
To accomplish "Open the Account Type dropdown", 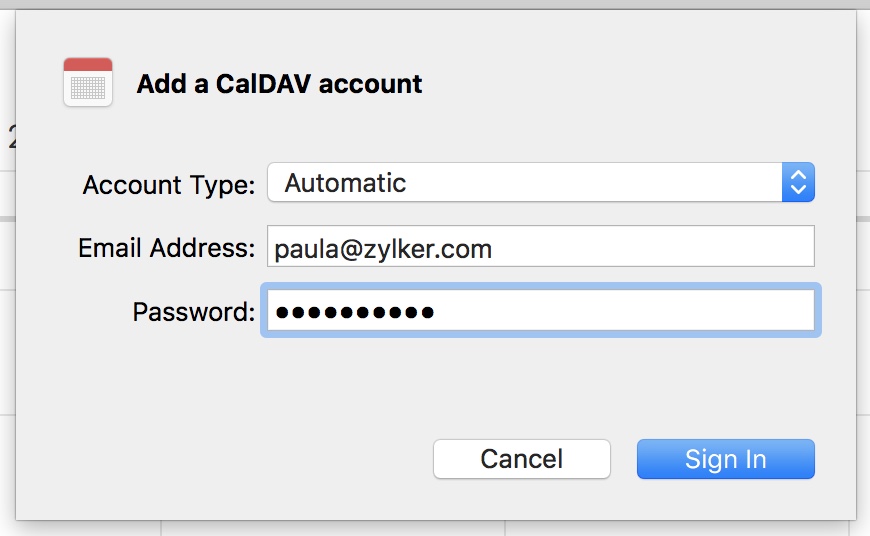I will [540, 183].
